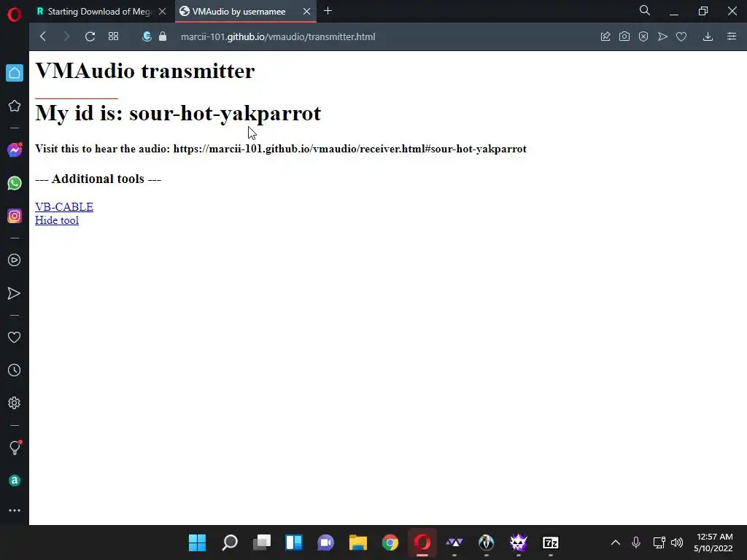
Task: Open Task View on the taskbar
Action: pyautogui.click(x=262, y=542)
